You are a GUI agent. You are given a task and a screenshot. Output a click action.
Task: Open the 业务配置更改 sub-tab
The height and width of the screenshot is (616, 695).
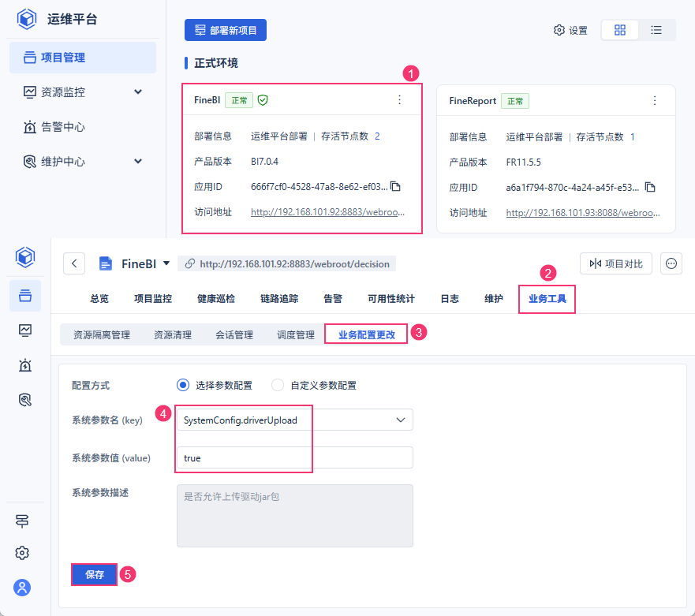pos(367,334)
